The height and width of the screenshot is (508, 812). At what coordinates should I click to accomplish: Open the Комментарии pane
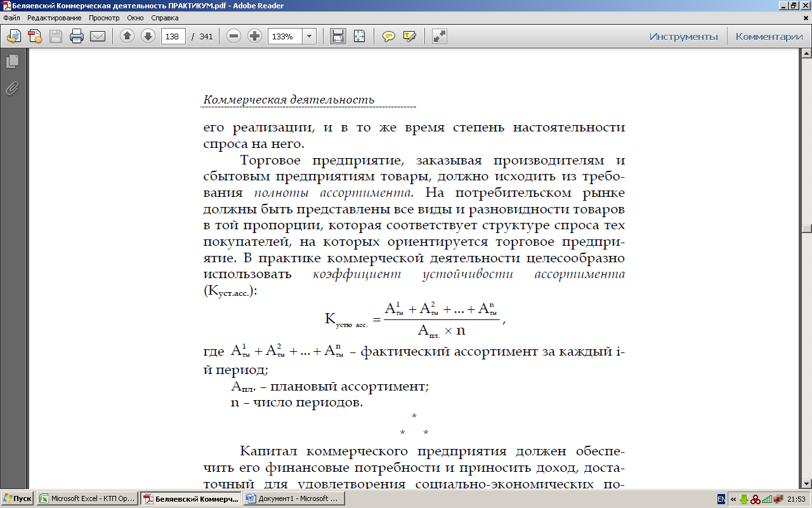click(x=769, y=36)
